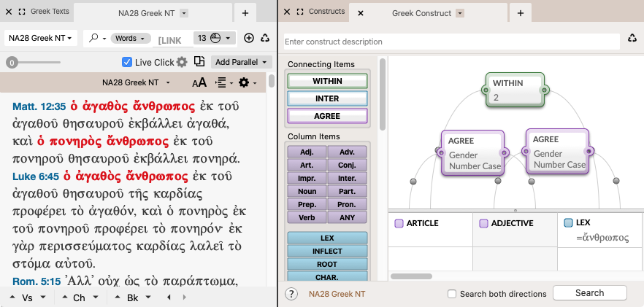The image size is (644, 307).
Task: Click the text size AA icon
Action: pyautogui.click(x=199, y=83)
